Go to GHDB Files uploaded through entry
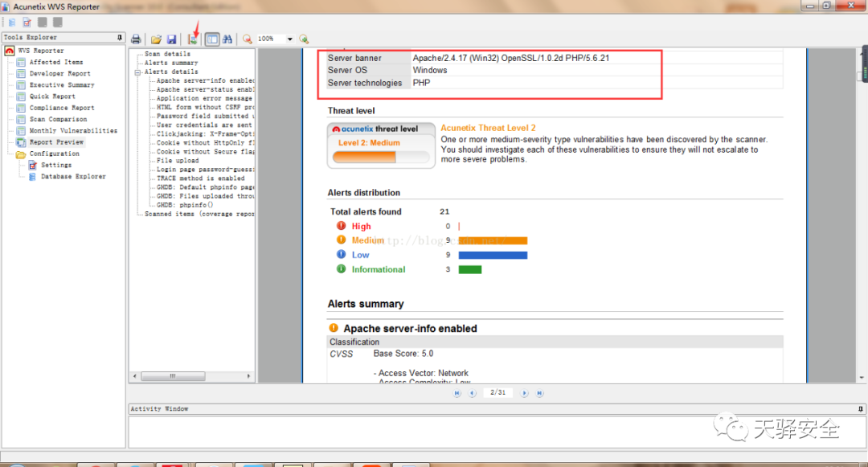 coord(205,196)
